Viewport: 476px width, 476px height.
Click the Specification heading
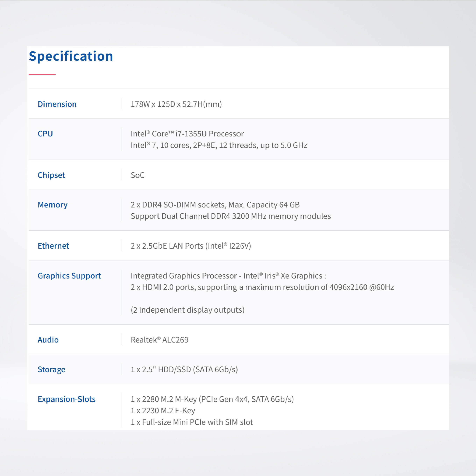71,56
